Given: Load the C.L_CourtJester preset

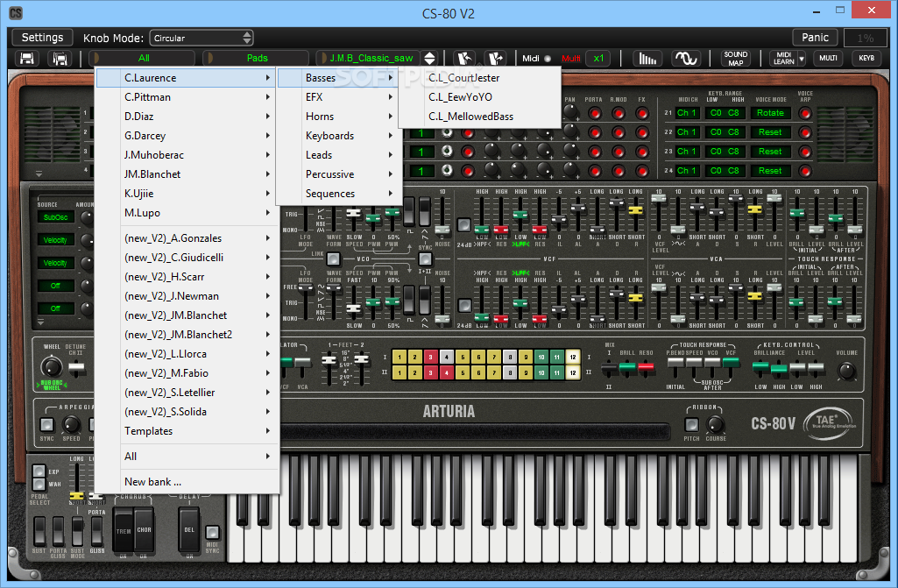Looking at the screenshot, I should pos(478,78).
